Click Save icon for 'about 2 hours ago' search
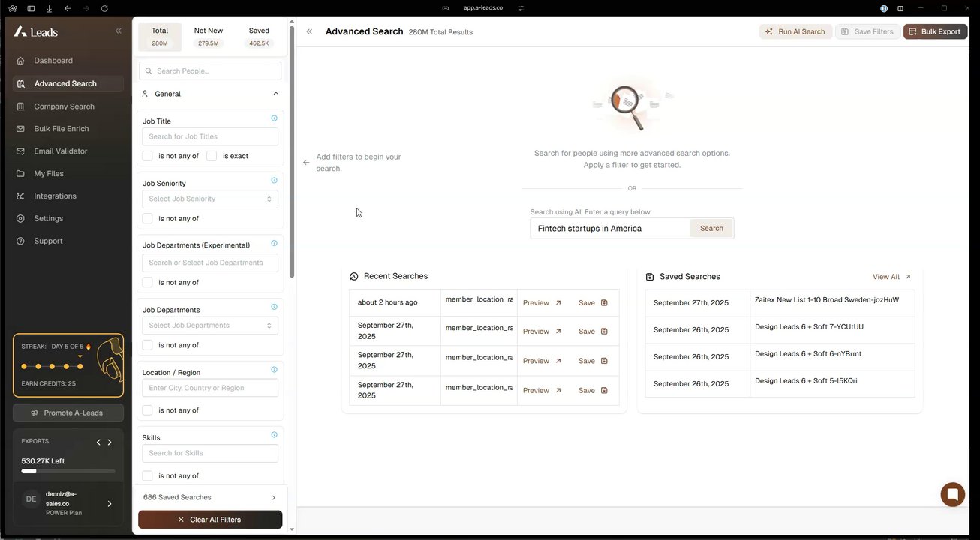This screenshot has height=540, width=980. point(604,303)
